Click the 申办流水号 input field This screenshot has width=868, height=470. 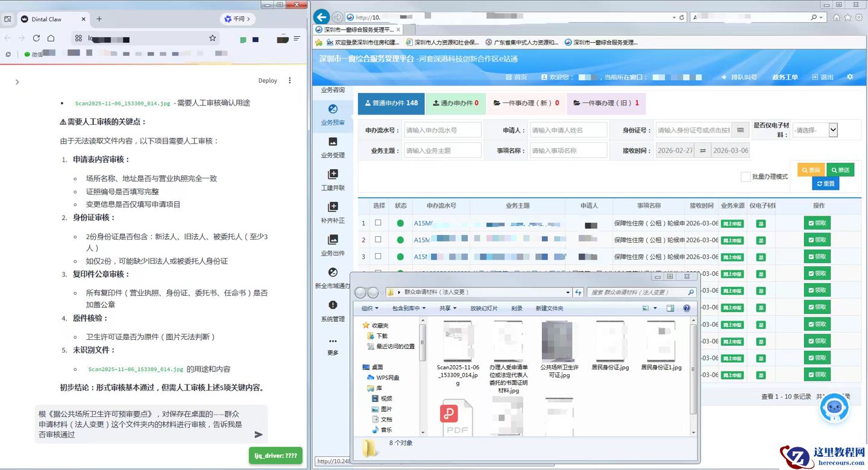click(442, 130)
